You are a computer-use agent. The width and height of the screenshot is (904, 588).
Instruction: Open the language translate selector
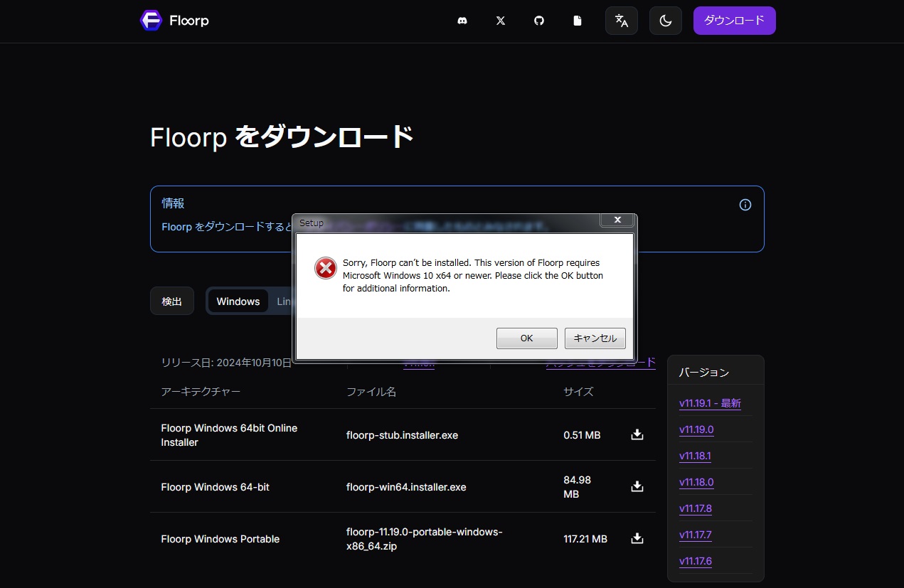622,21
